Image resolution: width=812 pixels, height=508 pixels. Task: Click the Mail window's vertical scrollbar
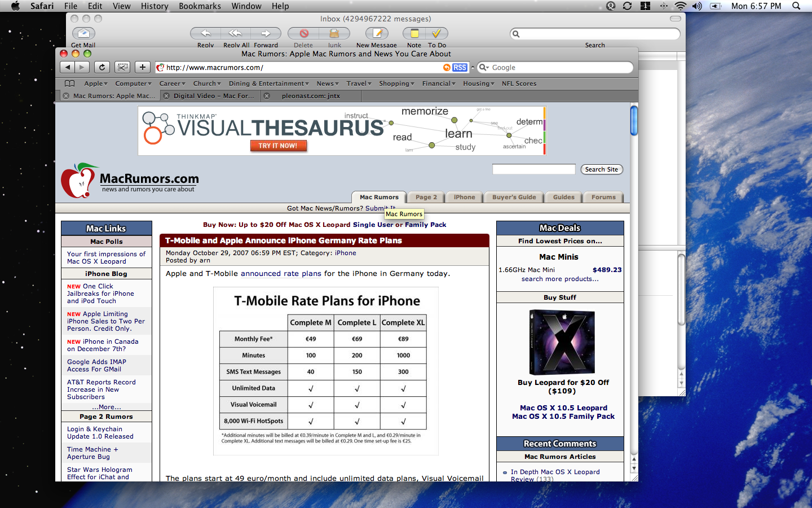click(681, 289)
